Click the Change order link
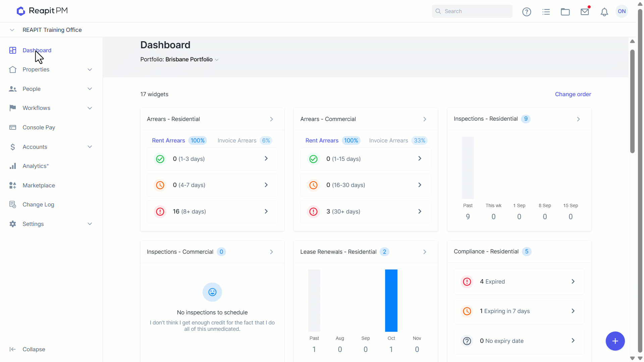The width and height of the screenshot is (644, 362). (573, 94)
